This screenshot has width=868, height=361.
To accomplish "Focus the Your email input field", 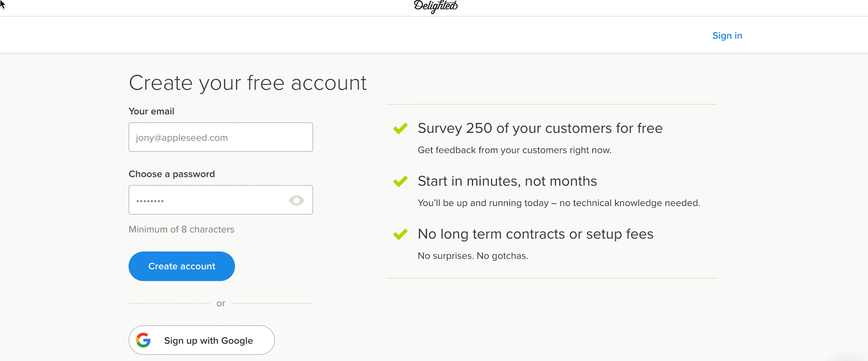I will 221,137.
